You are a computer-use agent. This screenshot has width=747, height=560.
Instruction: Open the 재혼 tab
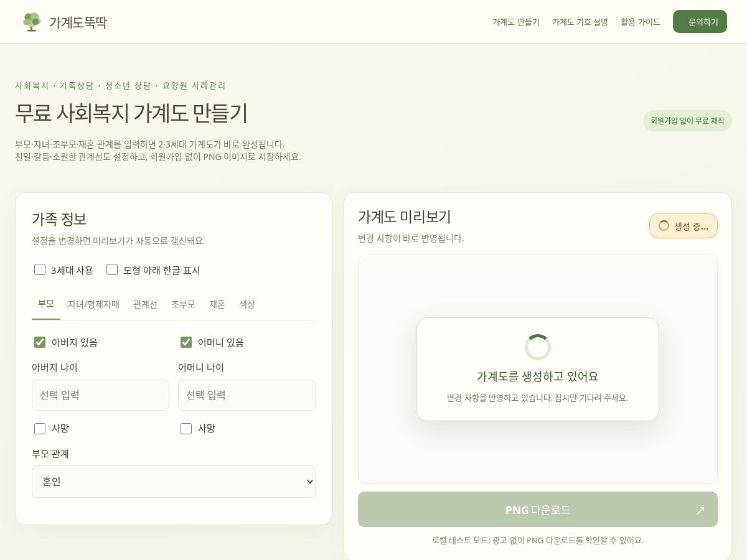pos(217,304)
